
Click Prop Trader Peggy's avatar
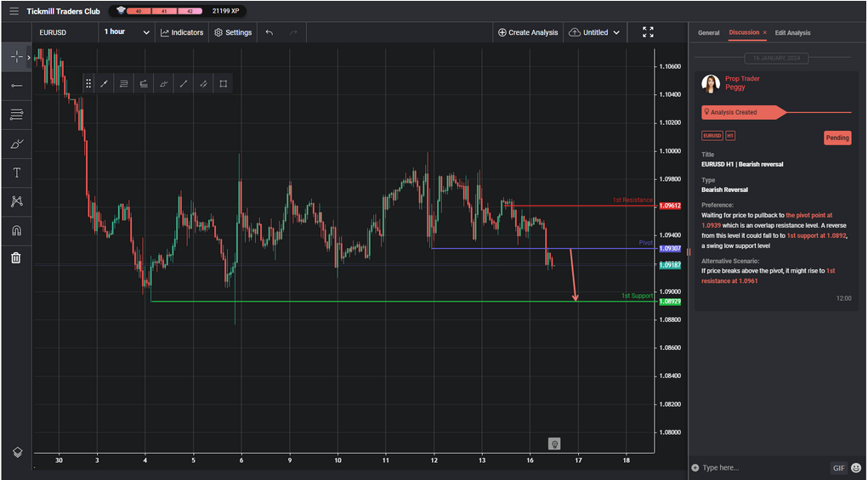pos(710,83)
